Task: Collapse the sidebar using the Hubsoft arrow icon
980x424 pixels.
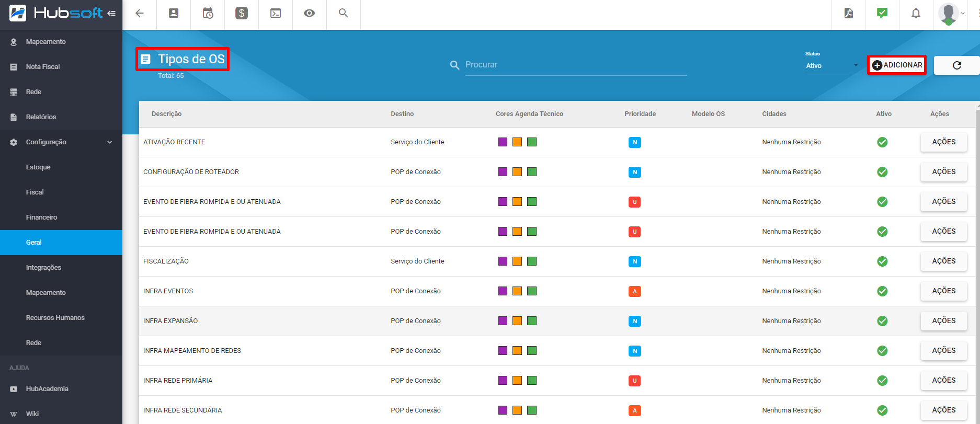Action: click(111, 13)
